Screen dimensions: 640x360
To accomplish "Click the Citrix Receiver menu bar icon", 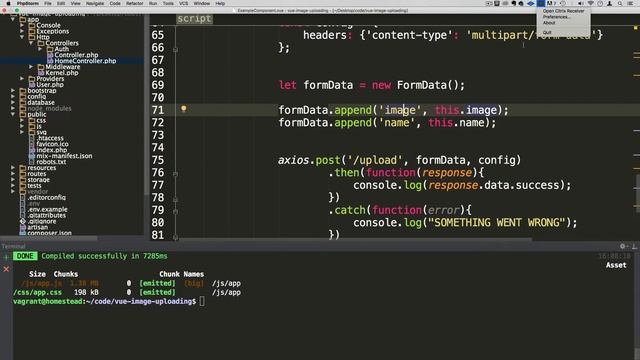I will click(x=540, y=3).
